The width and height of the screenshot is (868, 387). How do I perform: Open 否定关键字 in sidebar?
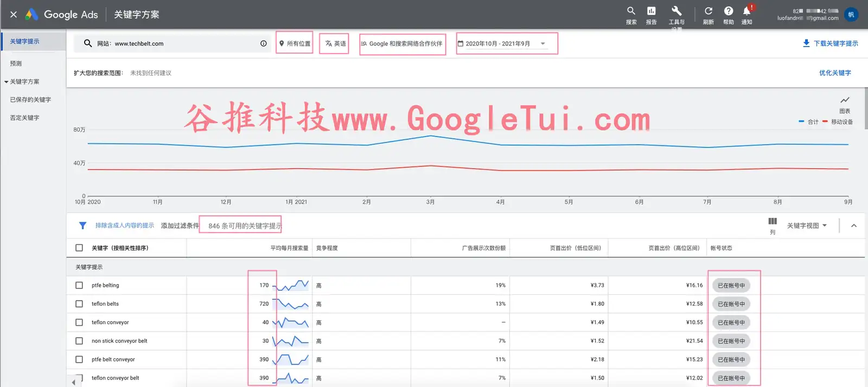(x=24, y=118)
